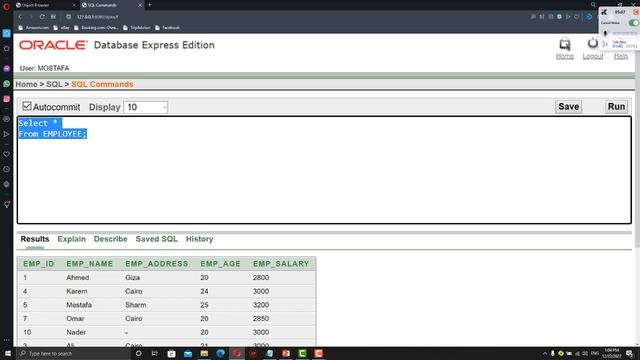Image resolution: width=640 pixels, height=360 pixels.
Task: Open bookmarks heart icon in Opera sidebar
Action: click(x=7, y=154)
